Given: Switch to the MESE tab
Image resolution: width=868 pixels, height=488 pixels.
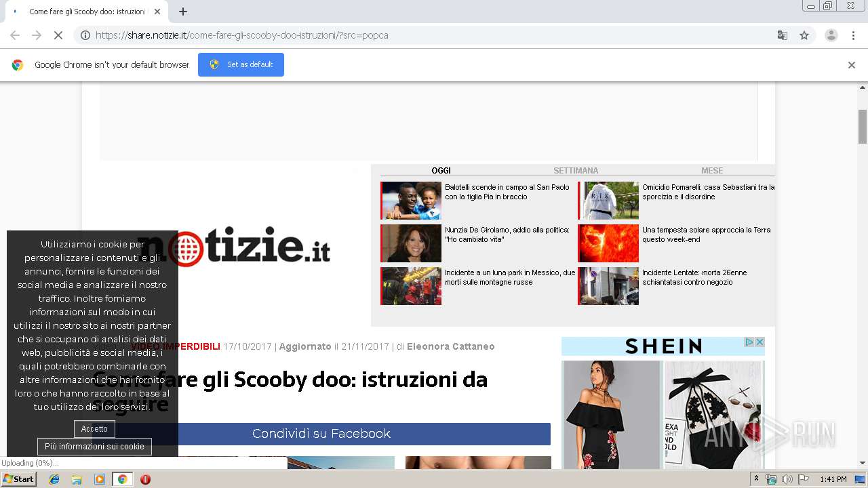Looking at the screenshot, I should point(712,171).
